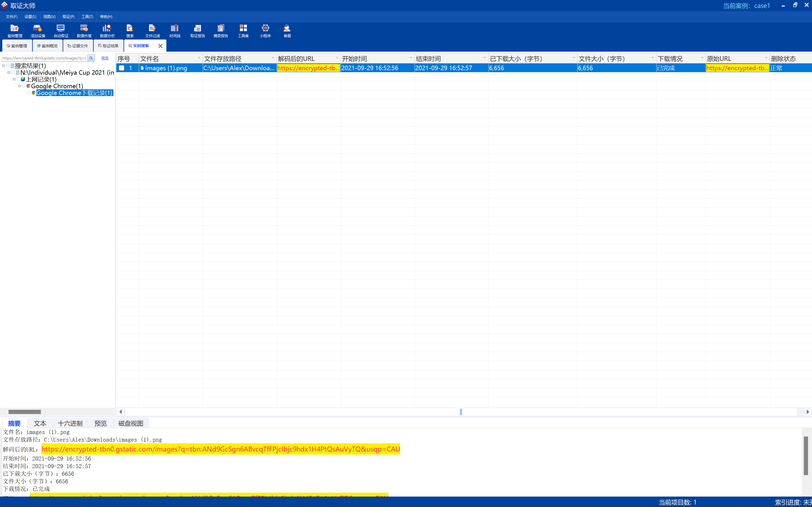Switch to the 十六进制 hex tab
Image resolution: width=812 pixels, height=507 pixels.
pyautogui.click(x=70, y=423)
